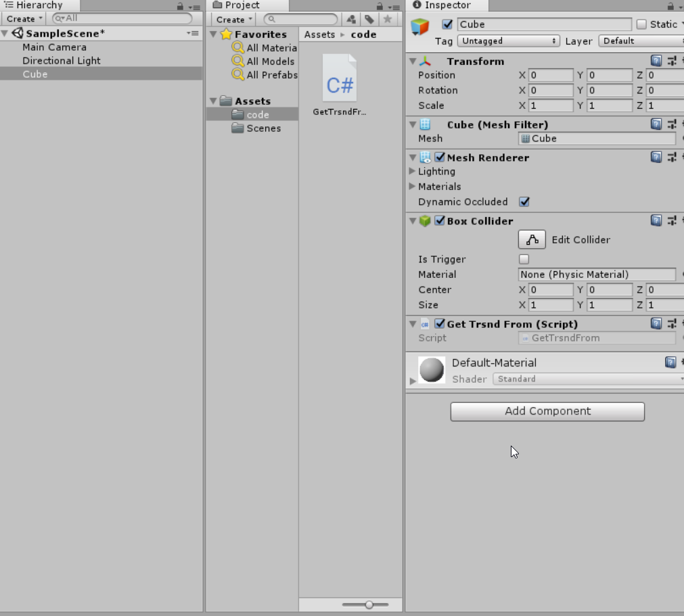Open Project Create dropdown
The width and height of the screenshot is (684, 616).
pos(234,19)
